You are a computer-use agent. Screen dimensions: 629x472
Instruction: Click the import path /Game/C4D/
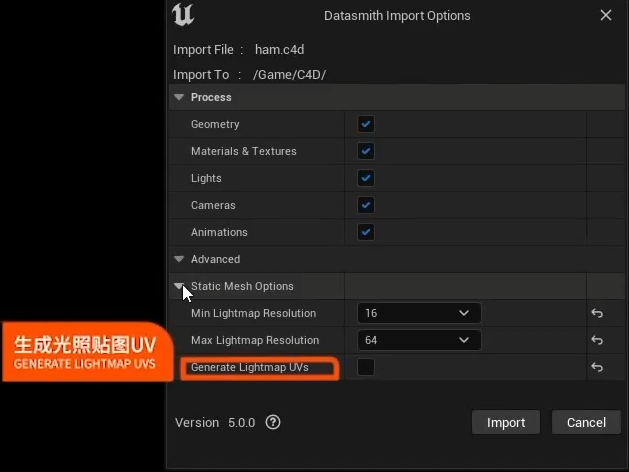(x=289, y=75)
